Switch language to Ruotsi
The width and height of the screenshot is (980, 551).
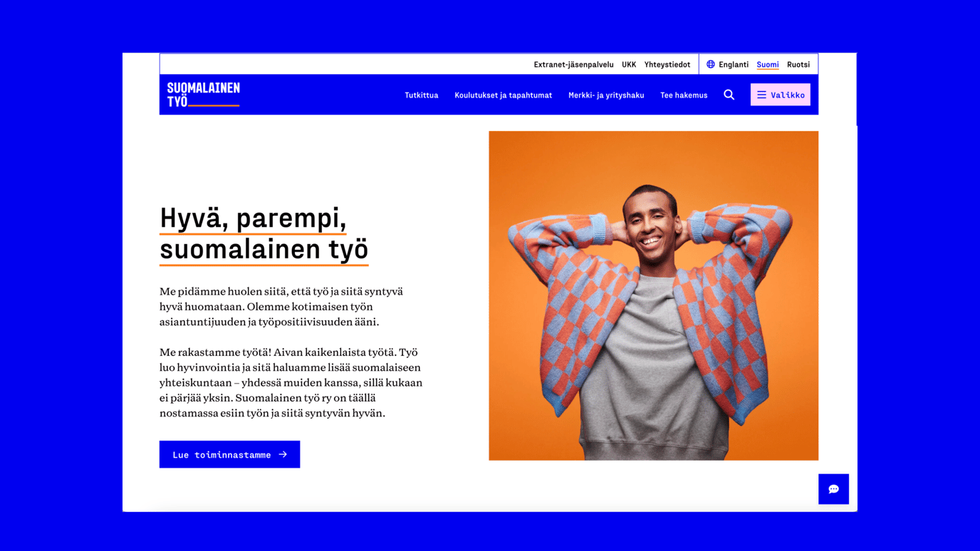tap(798, 64)
